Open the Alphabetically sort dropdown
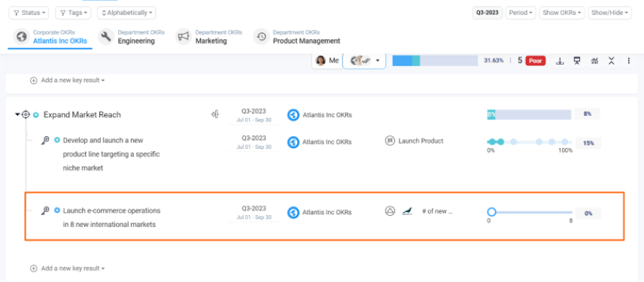 tap(126, 13)
